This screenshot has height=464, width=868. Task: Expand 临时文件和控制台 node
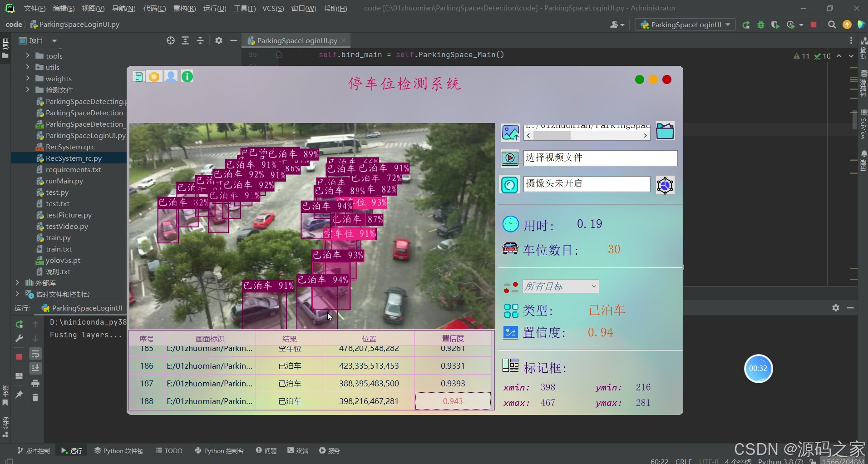[x=17, y=294]
